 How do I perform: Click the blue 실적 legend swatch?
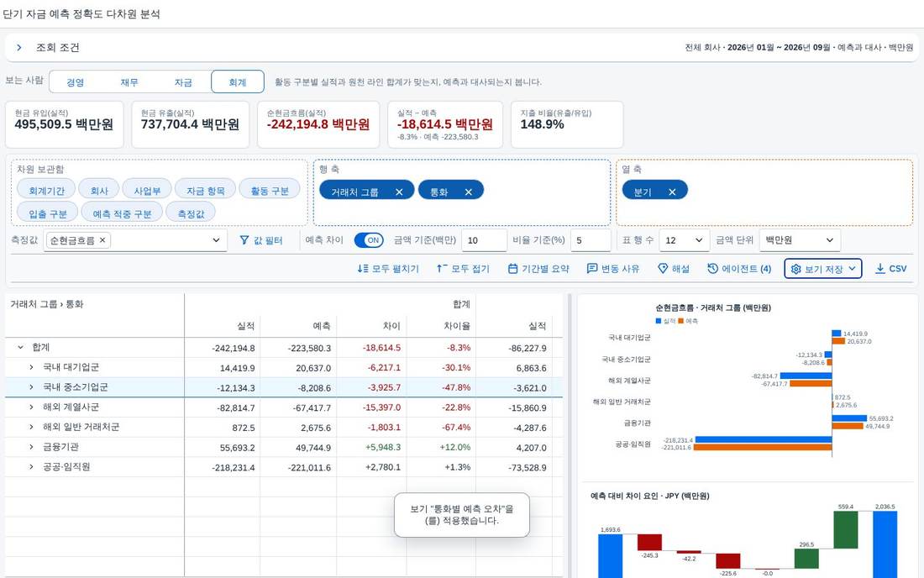pos(659,321)
